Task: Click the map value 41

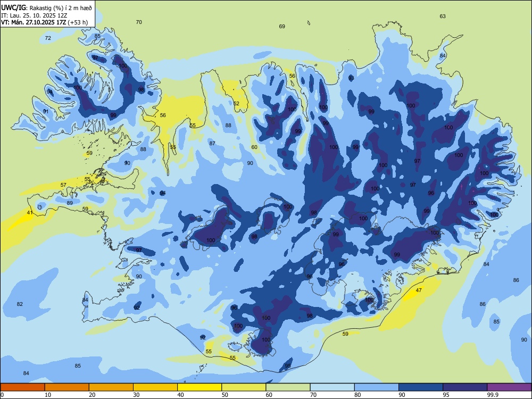Action: [30, 213]
